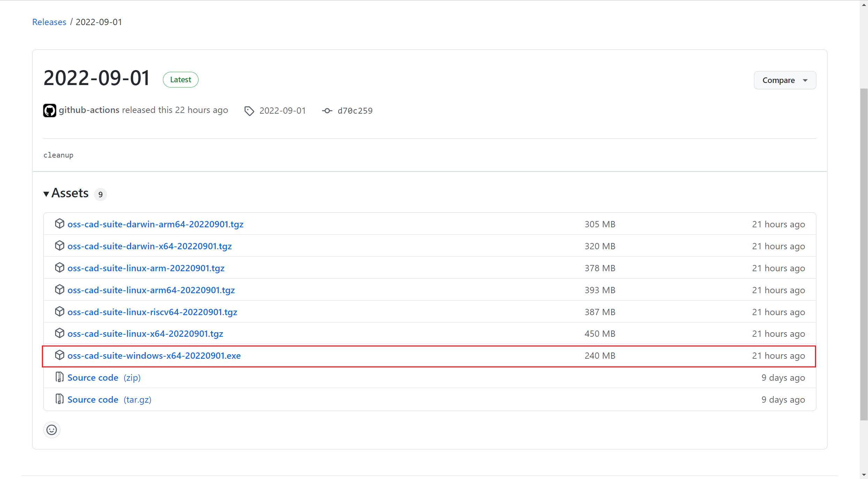Screen dimensions: 868x479
Task: Click the 393 MB size text
Action: click(x=600, y=290)
